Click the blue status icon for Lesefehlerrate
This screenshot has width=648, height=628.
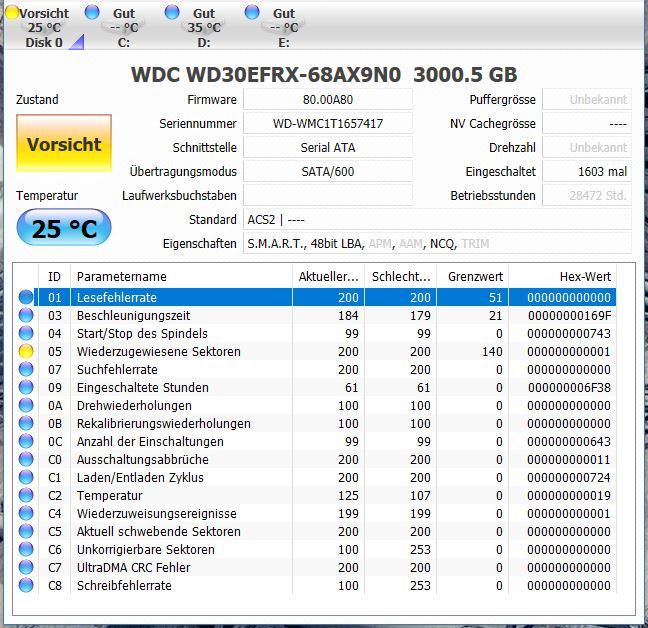pyautogui.click(x=26, y=297)
